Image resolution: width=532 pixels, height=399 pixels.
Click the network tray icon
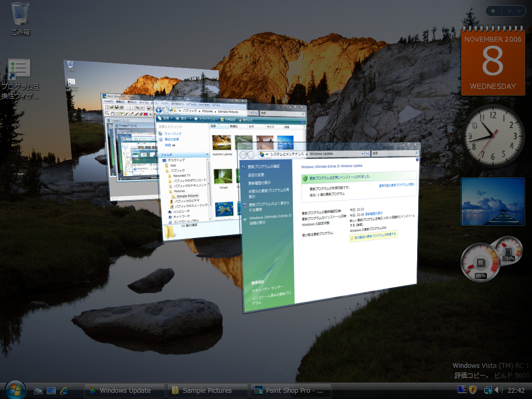click(488, 390)
